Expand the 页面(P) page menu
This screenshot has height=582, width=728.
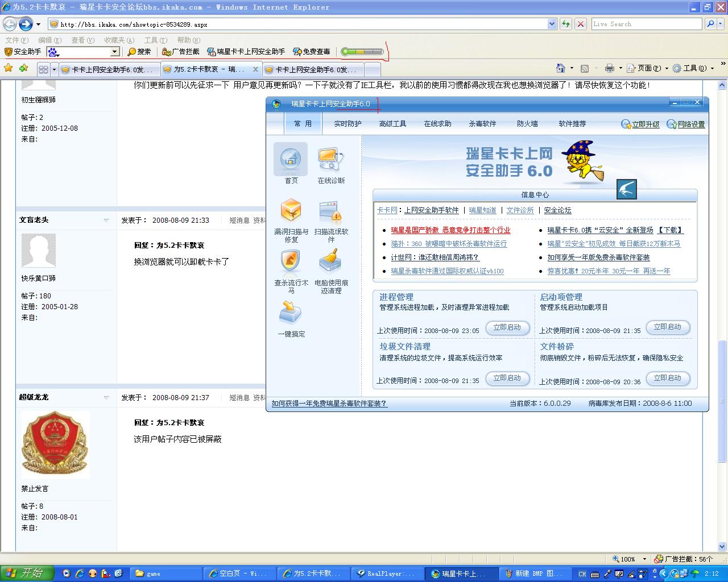pos(647,68)
